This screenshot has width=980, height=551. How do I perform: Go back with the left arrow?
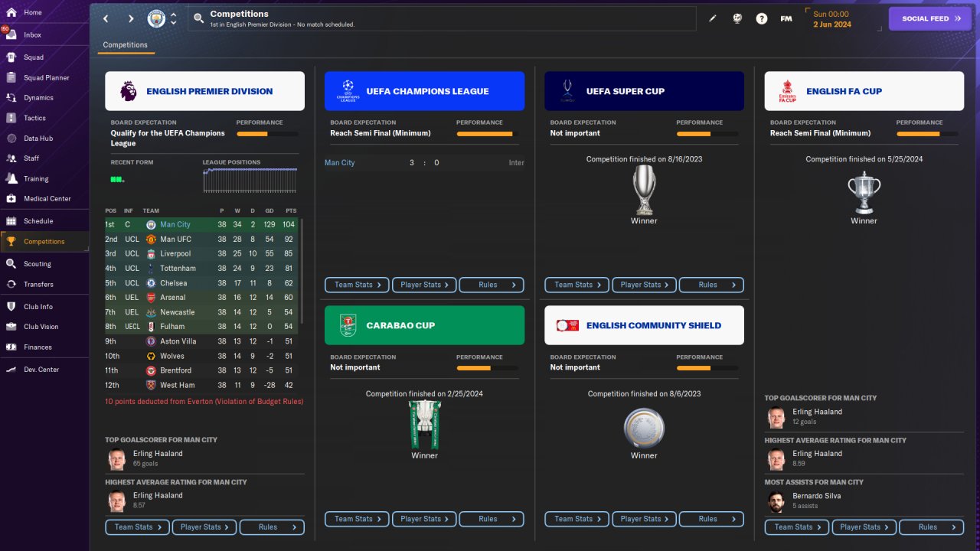[x=106, y=18]
